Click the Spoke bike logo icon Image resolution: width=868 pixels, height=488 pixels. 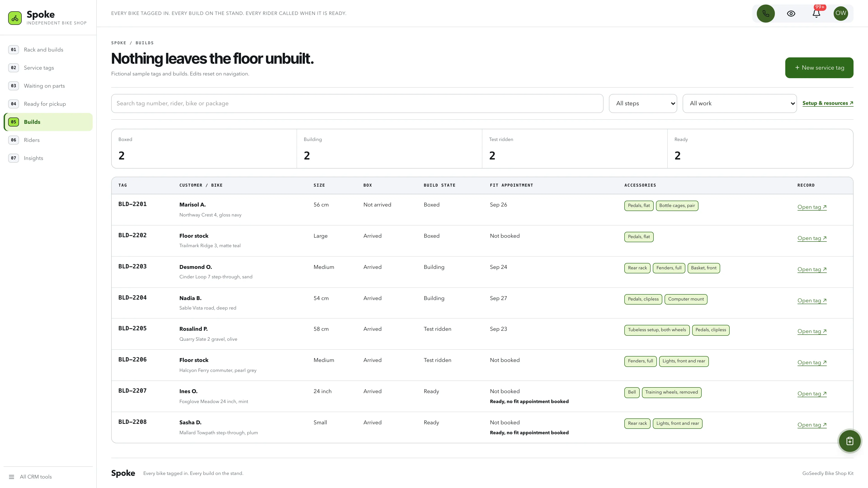click(x=15, y=18)
